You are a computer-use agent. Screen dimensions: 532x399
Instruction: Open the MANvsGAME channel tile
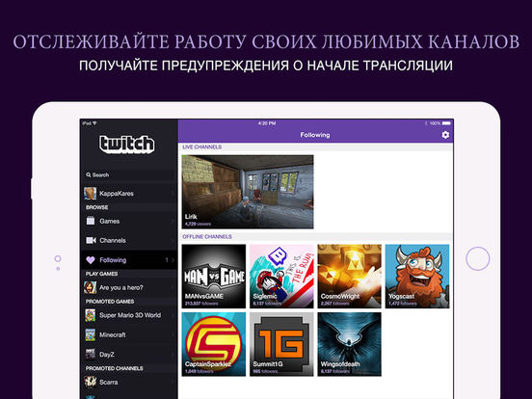point(214,277)
